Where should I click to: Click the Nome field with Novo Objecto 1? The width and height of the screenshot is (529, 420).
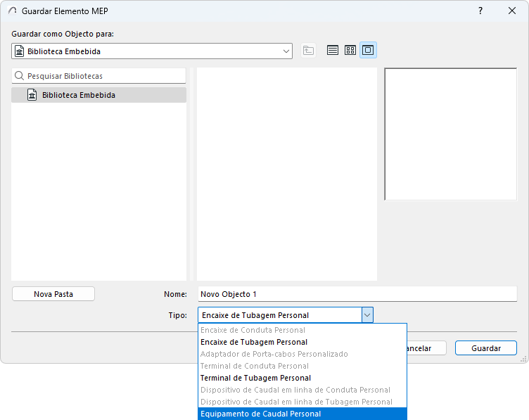[357, 294]
